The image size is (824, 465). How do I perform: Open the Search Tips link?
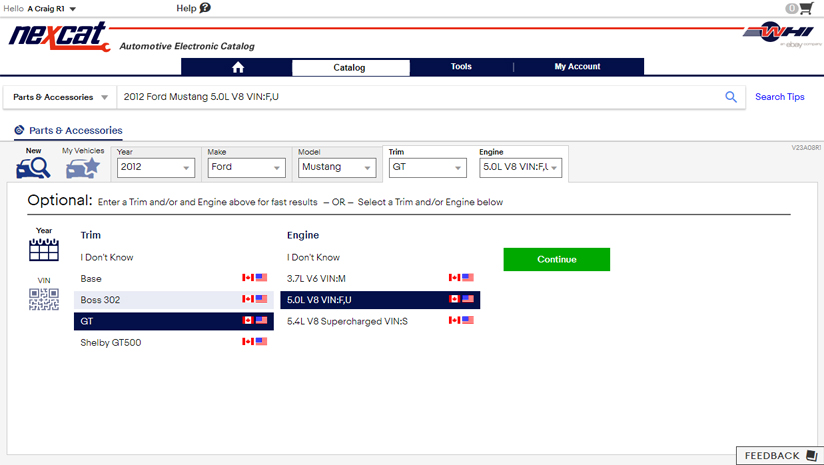(779, 97)
